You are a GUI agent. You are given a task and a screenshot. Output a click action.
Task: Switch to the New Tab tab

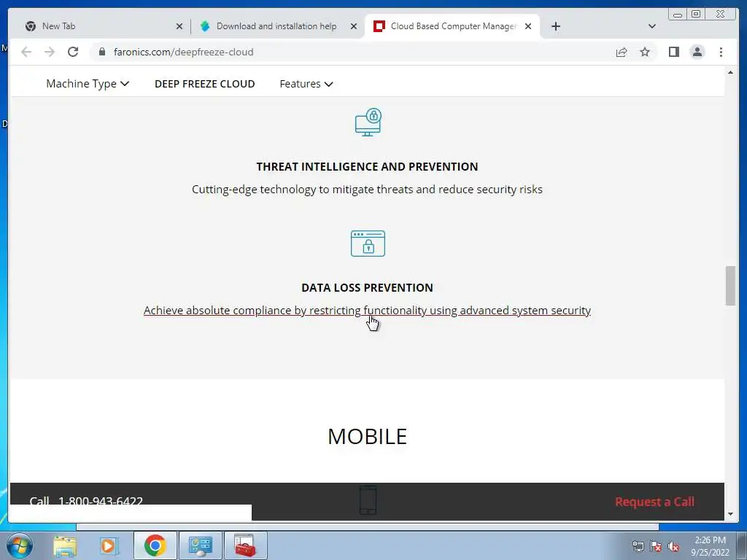(x=101, y=26)
